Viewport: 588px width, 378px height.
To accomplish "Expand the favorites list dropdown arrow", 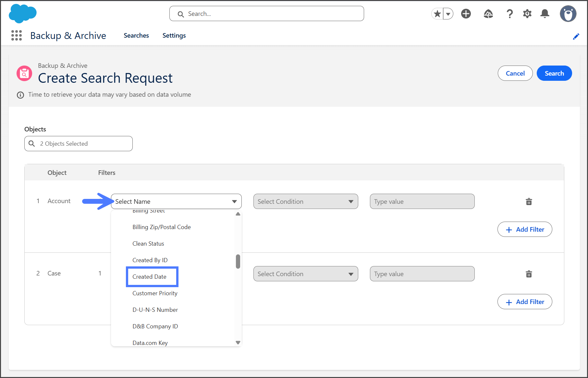I will [448, 14].
